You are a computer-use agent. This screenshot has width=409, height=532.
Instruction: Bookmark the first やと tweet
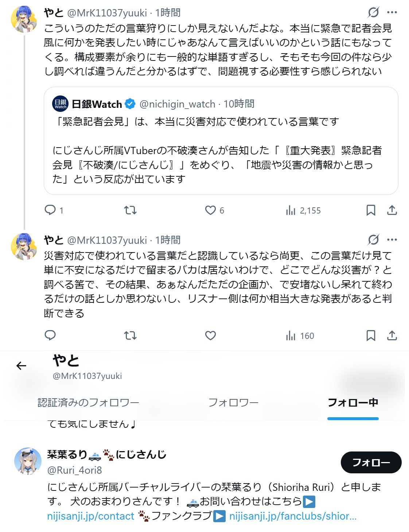click(371, 210)
